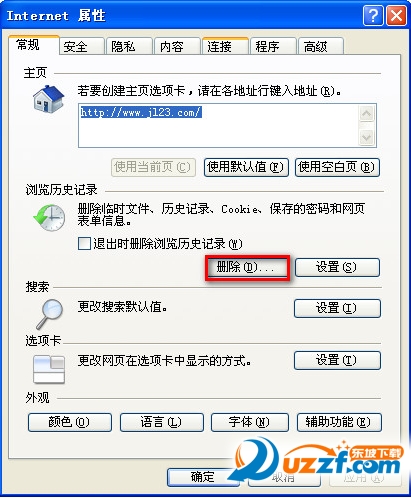
Task: Switch to the 安全 tab
Action: point(82,46)
